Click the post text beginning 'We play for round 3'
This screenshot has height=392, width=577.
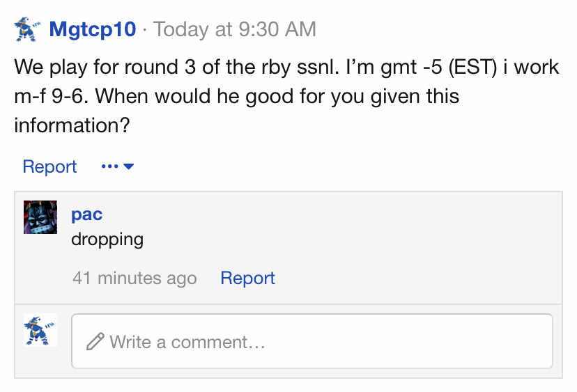[x=286, y=96]
